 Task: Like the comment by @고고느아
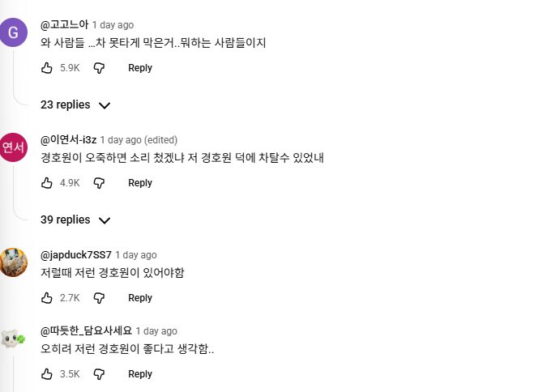tap(47, 68)
